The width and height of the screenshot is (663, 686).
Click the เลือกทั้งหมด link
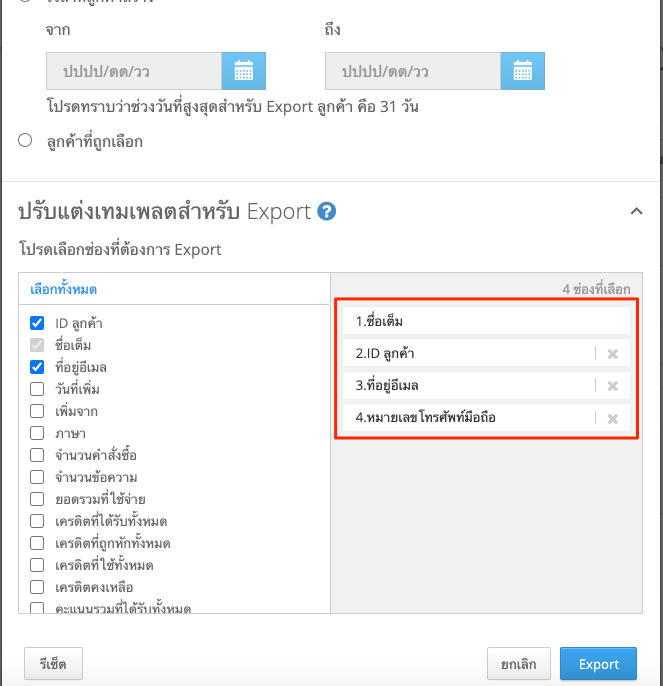(63, 289)
